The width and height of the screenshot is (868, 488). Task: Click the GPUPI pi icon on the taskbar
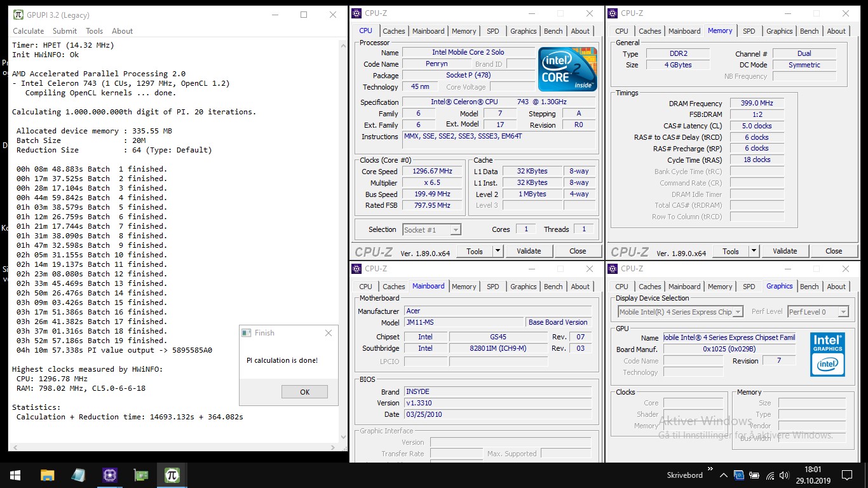coord(172,475)
